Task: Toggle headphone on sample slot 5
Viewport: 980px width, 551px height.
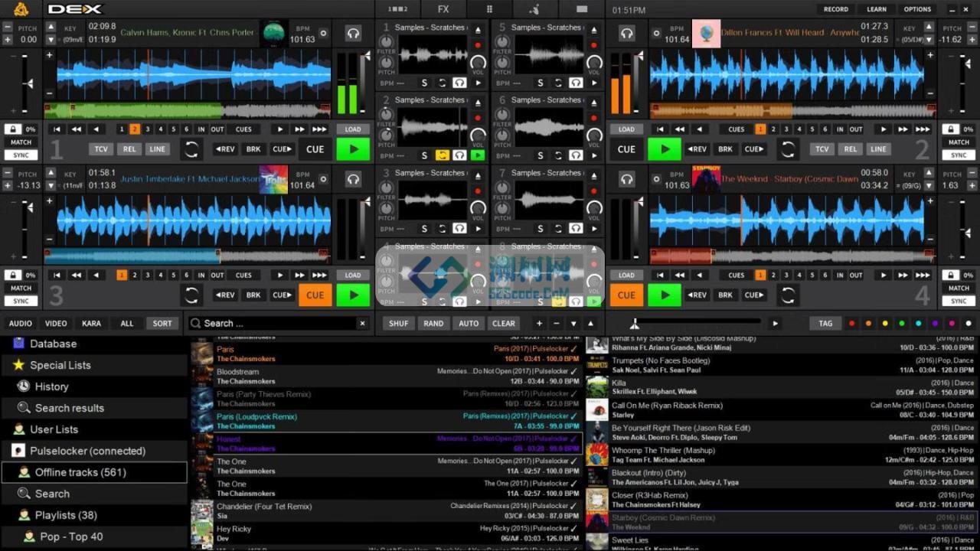Action: 575,83
